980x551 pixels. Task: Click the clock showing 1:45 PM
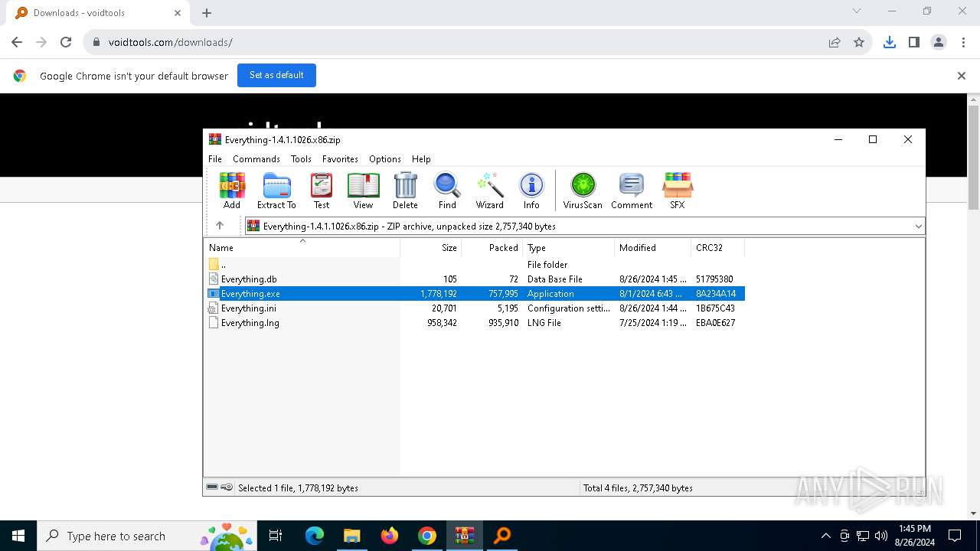pyautogui.click(x=914, y=529)
